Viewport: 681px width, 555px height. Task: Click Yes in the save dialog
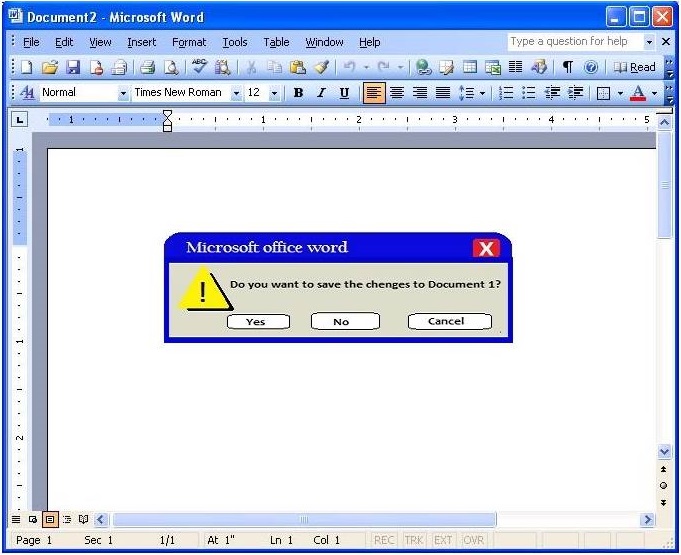[258, 322]
